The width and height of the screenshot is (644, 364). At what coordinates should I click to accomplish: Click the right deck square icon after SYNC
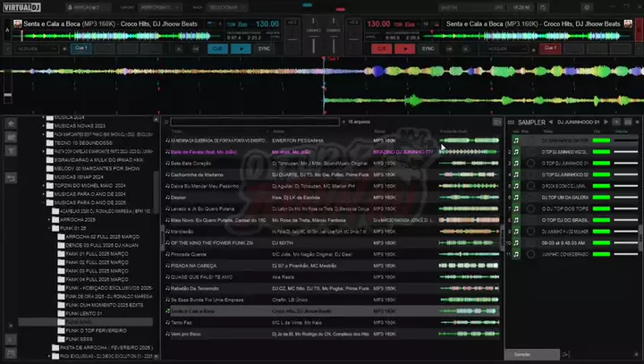pyautogui.click(x=449, y=49)
